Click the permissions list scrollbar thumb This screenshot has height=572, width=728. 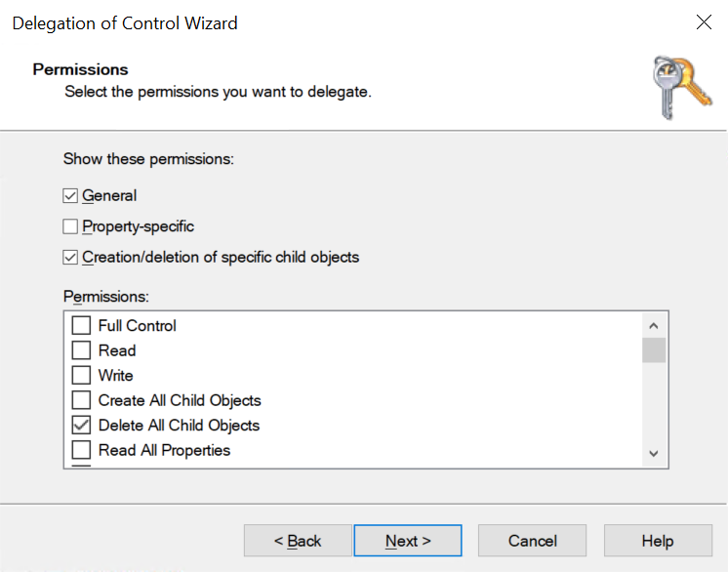(x=654, y=350)
